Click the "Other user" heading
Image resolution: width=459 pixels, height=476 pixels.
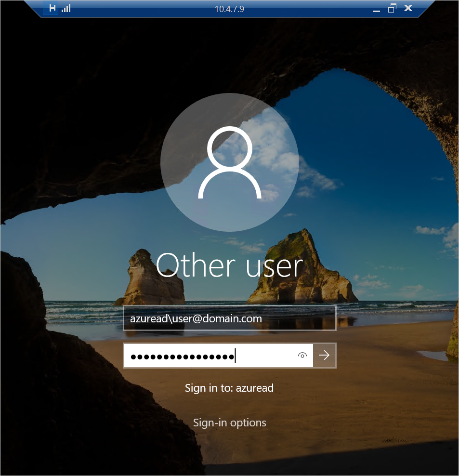[229, 265]
